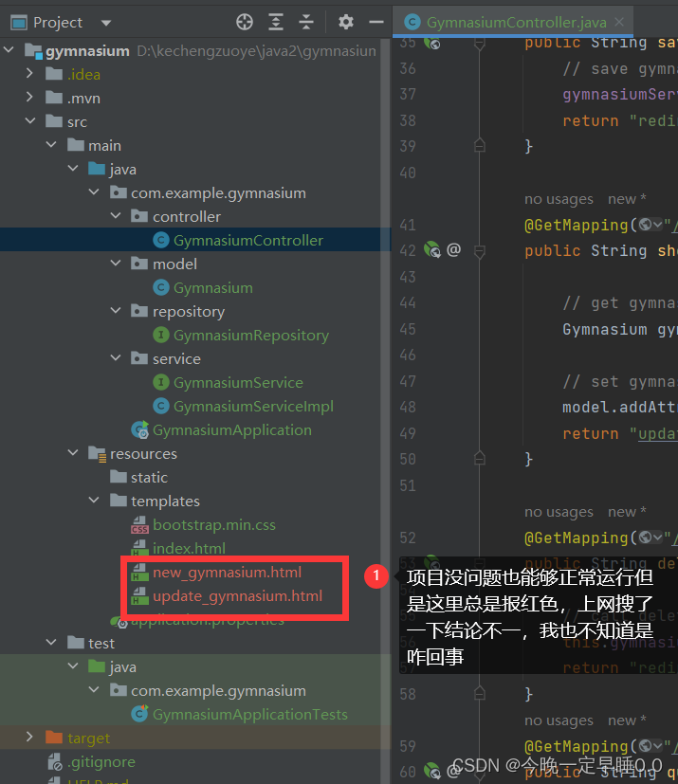Hide the Project tool window
The width and height of the screenshot is (678, 784).
tap(376, 22)
